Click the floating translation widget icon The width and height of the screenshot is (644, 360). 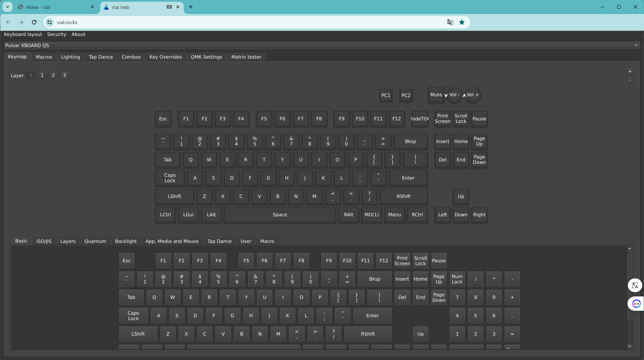635,285
